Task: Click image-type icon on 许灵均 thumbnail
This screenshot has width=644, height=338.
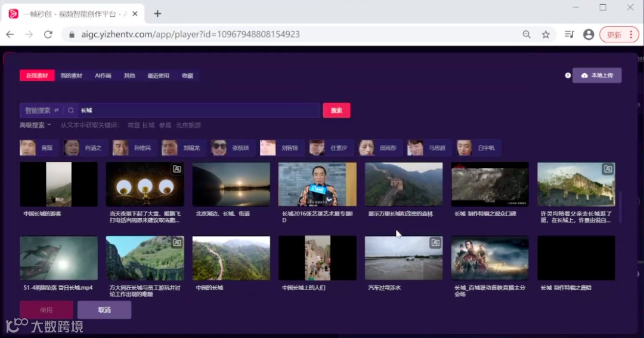Action: pyautogui.click(x=608, y=169)
